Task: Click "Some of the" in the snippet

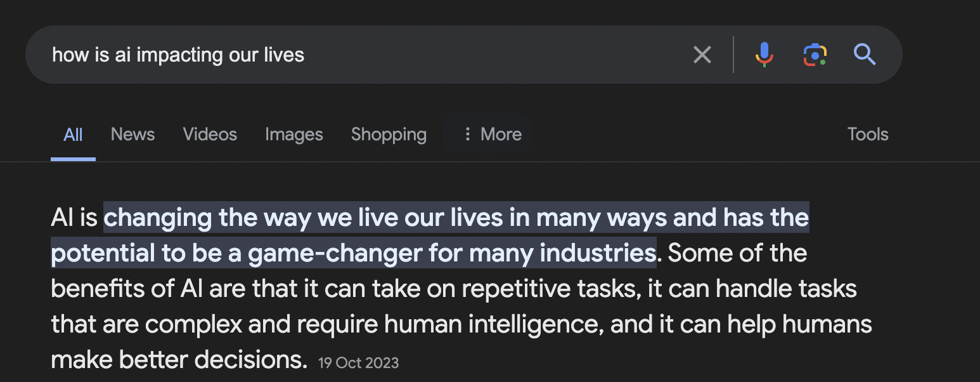Action: [x=737, y=254]
